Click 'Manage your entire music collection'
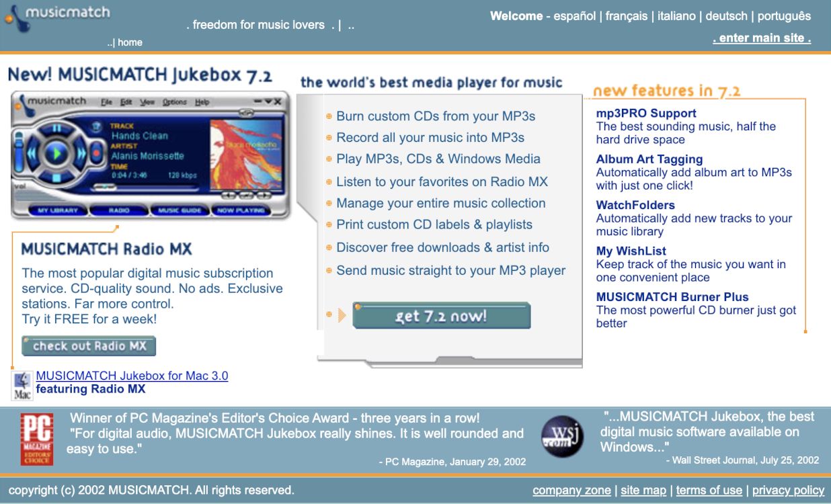Screen dimensions: 831x504 441,203
